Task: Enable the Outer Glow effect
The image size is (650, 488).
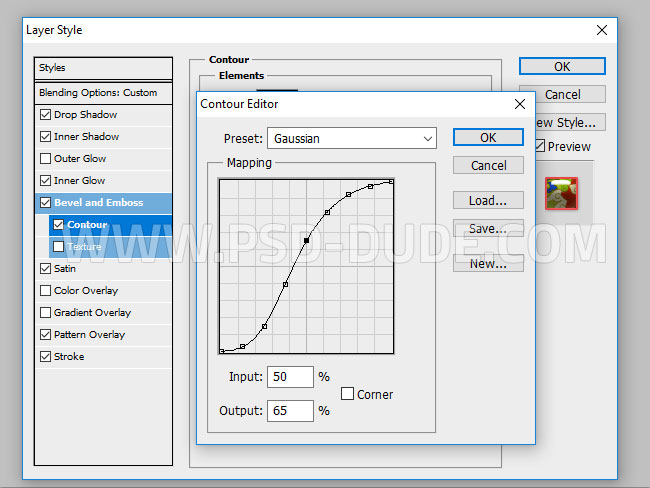Action: coord(45,159)
